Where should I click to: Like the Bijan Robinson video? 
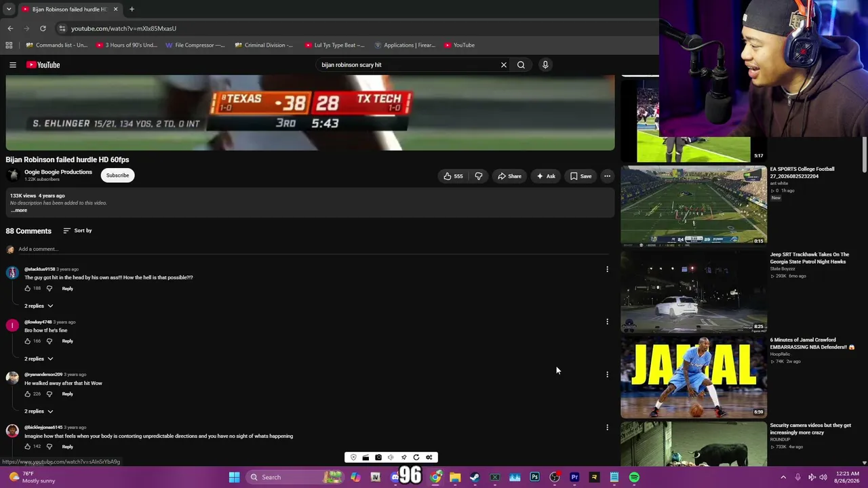pos(453,176)
